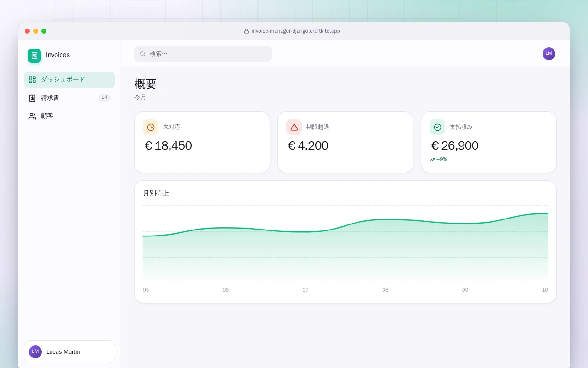Click the warning triangle icon on 期限超過 card
The width and height of the screenshot is (588, 368).
(294, 127)
